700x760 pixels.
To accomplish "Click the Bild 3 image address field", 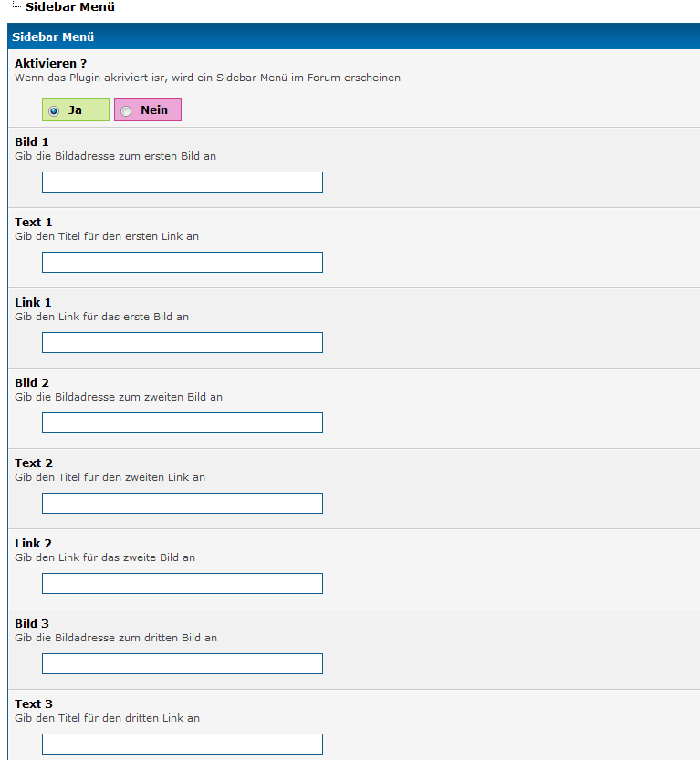I will pyautogui.click(x=183, y=663).
